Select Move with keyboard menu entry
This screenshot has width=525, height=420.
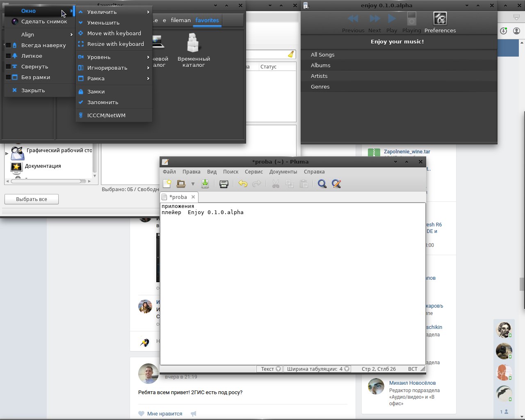pyautogui.click(x=114, y=34)
